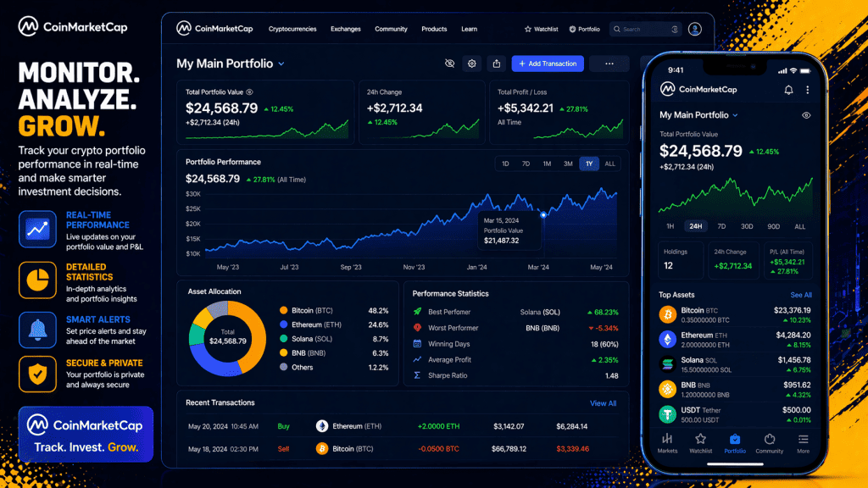Viewport: 868px width, 488px height.
Task: Select the Portfolio tab in mobile navigation
Action: (x=735, y=441)
